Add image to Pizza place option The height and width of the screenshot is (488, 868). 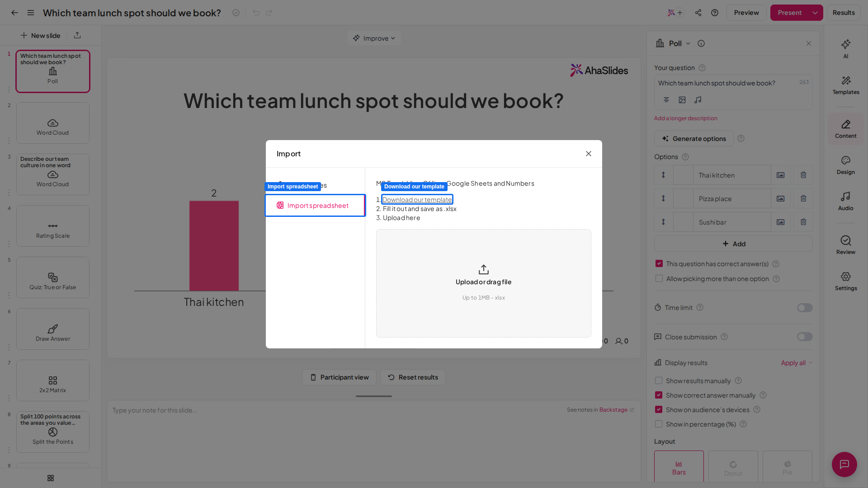click(x=781, y=198)
